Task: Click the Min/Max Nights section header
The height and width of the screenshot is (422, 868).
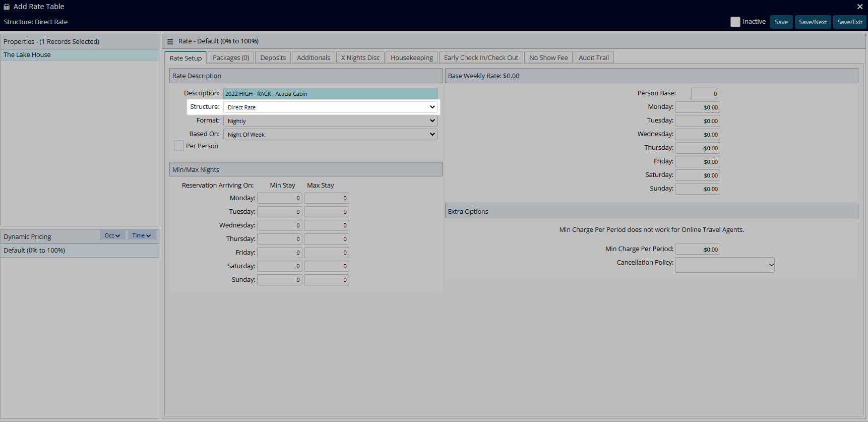Action: click(305, 169)
